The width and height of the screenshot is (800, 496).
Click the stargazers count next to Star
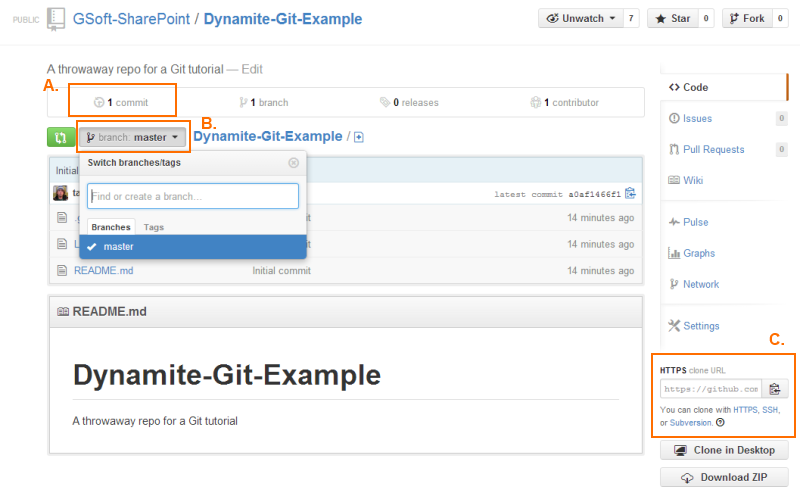706,18
